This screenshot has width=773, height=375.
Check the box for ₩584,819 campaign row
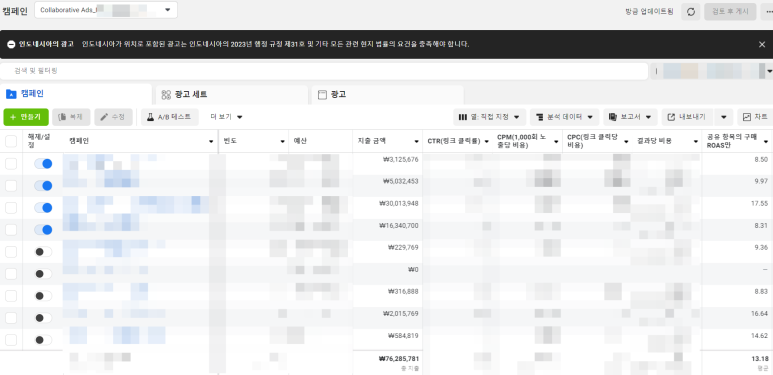pos(11,340)
